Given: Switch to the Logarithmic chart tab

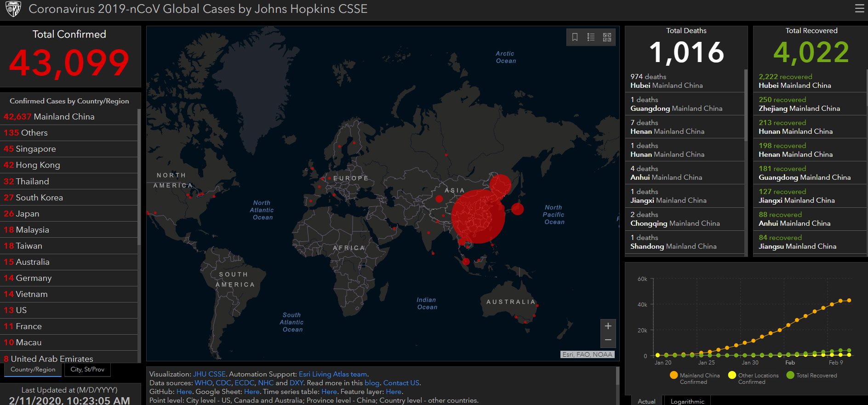Looking at the screenshot, I should (x=687, y=401).
